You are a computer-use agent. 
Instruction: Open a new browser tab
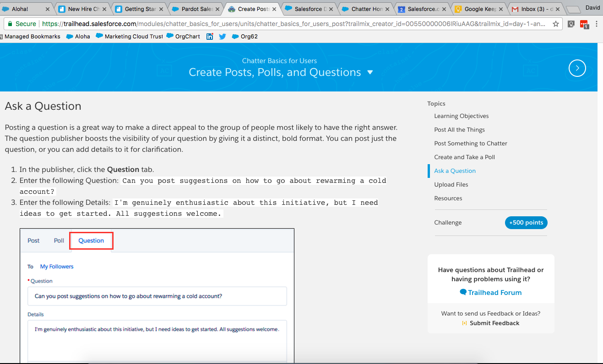pos(573,10)
